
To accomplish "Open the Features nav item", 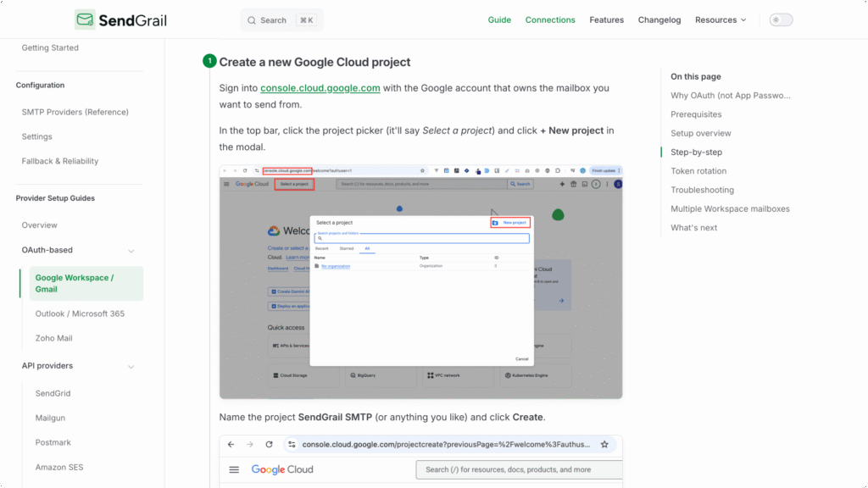I will pos(606,20).
